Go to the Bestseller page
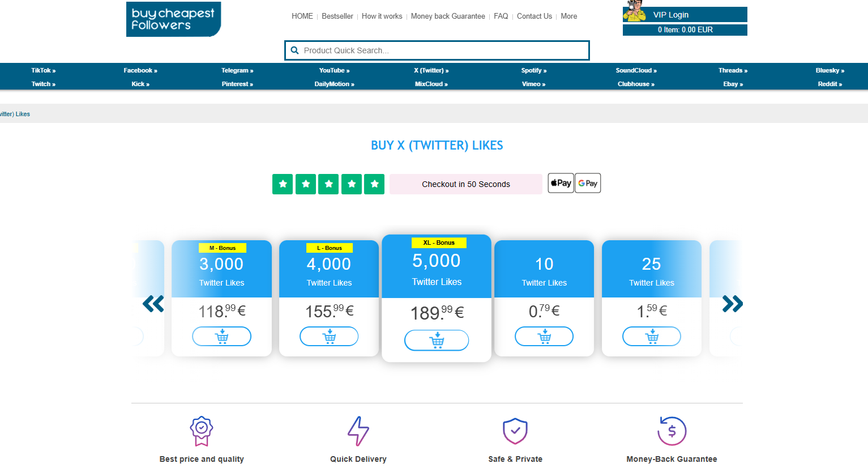Viewport: 868px width, 472px height. tap(337, 16)
